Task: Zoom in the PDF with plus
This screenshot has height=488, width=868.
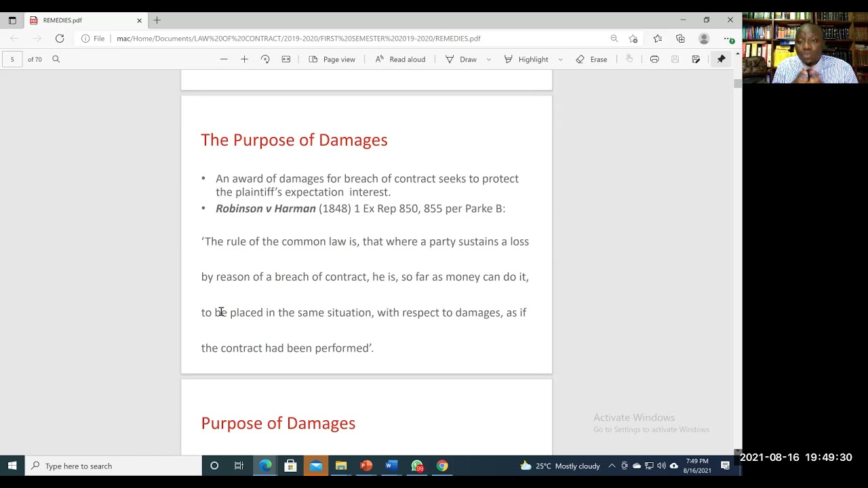Action: pyautogui.click(x=244, y=60)
